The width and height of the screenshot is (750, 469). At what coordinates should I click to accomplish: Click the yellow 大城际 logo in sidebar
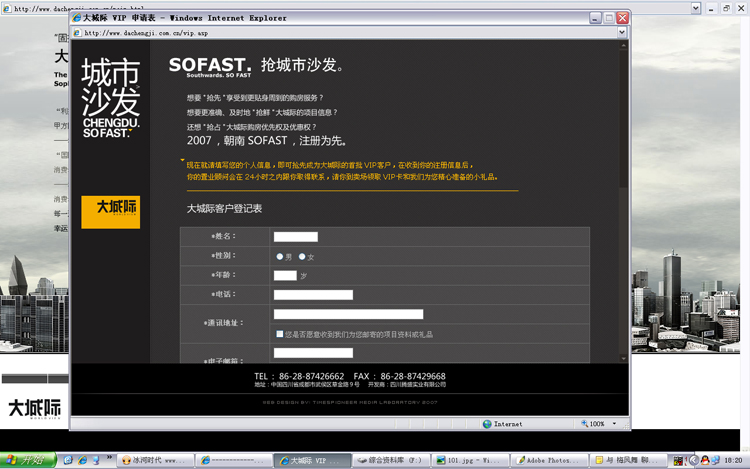[110, 212]
